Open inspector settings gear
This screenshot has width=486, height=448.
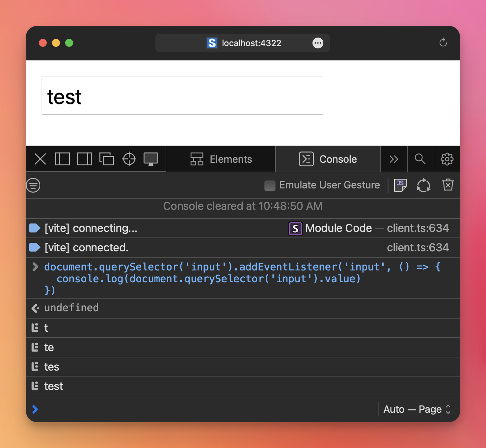pos(447,159)
